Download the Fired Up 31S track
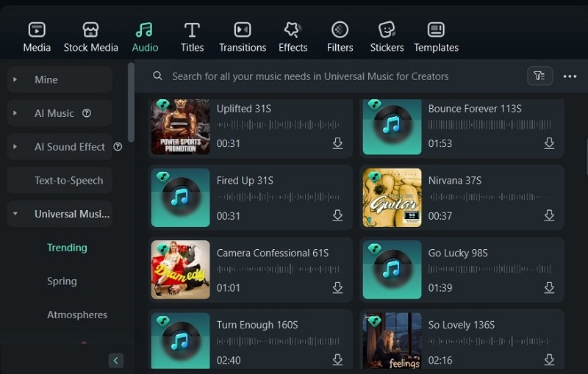This screenshot has height=374, width=588. tap(337, 215)
